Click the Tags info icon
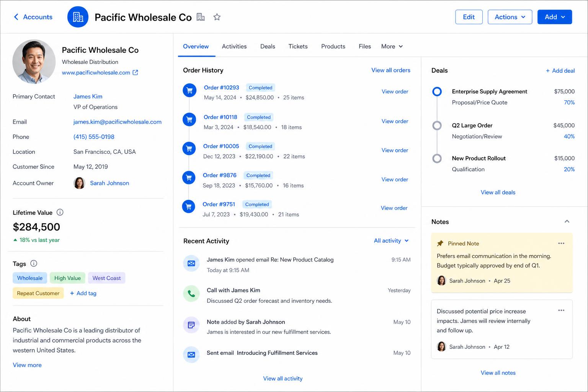 34,263
